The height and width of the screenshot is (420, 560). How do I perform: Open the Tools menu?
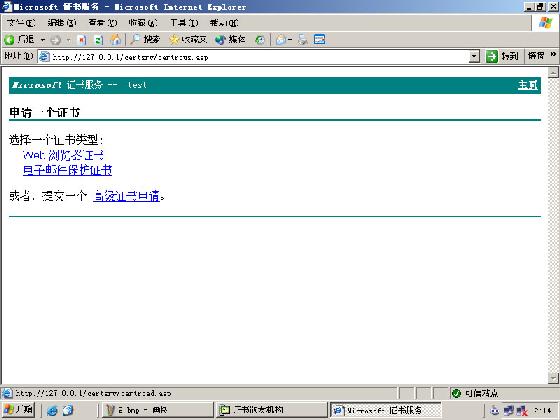pos(184,23)
